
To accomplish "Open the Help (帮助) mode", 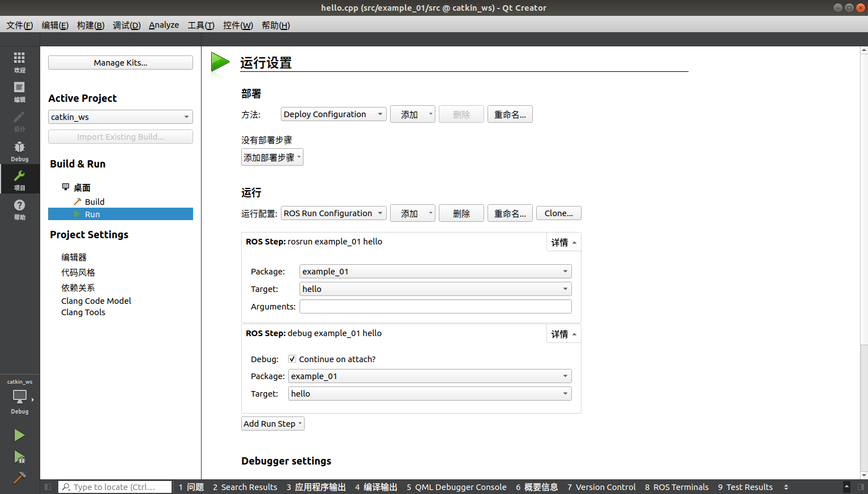I will coord(19,209).
